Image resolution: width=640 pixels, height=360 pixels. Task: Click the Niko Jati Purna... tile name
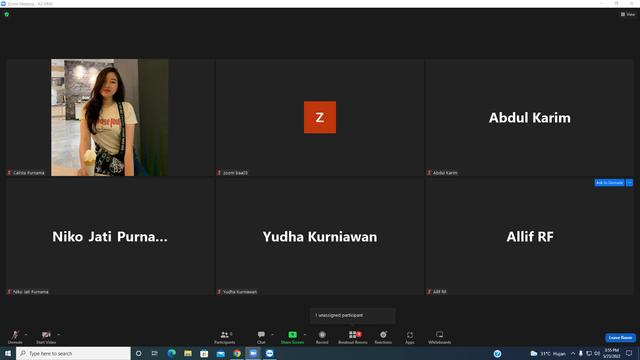110,237
